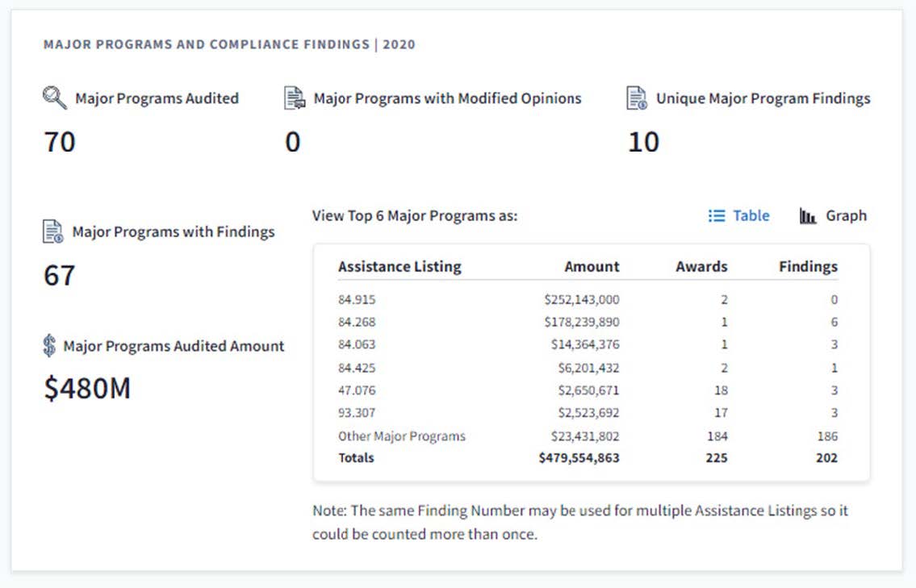The image size is (916, 588).
Task: Click the Major Programs Audited value 70
Action: coord(60,143)
